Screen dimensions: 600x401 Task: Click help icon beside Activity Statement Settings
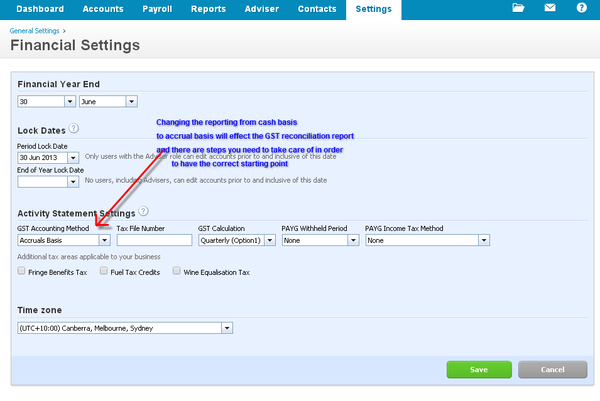click(x=145, y=212)
